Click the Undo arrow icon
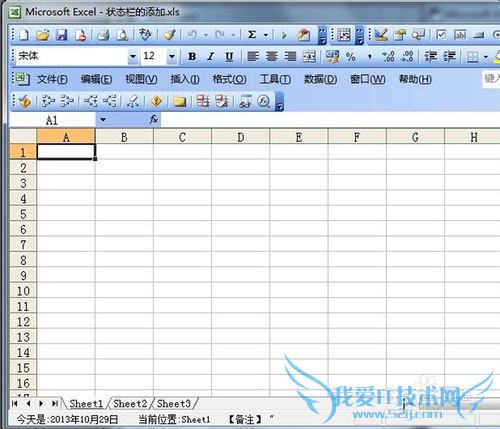 192,35
